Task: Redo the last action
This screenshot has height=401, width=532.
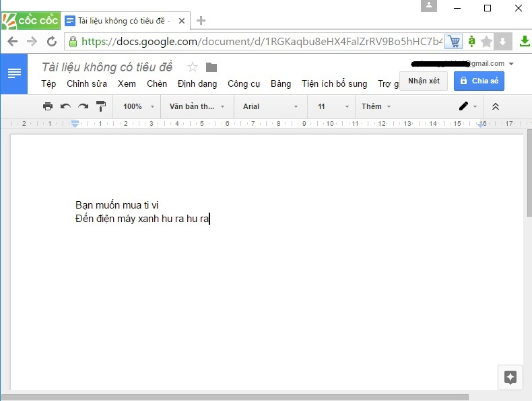Action: coord(83,106)
